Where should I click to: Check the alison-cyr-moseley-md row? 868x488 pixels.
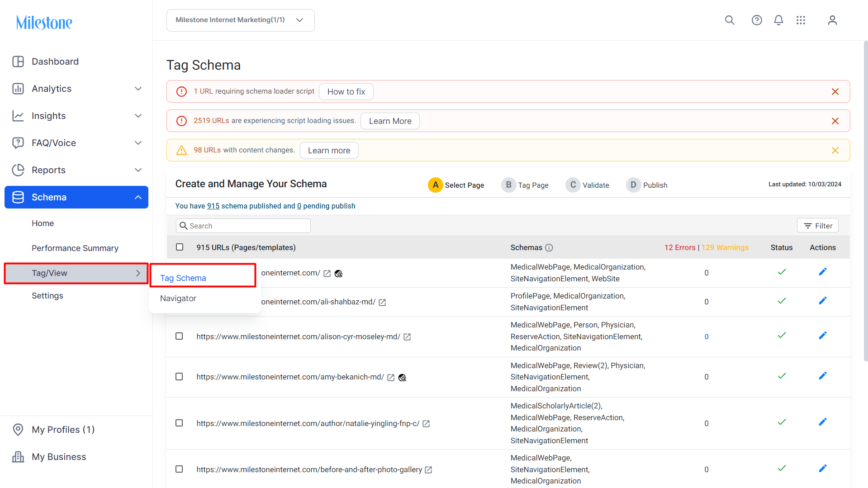[179, 336]
